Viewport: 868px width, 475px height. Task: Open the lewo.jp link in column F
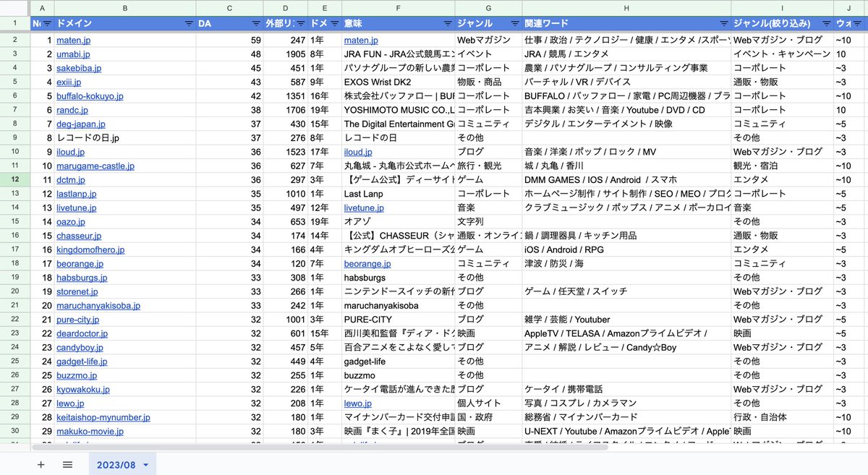(x=358, y=403)
